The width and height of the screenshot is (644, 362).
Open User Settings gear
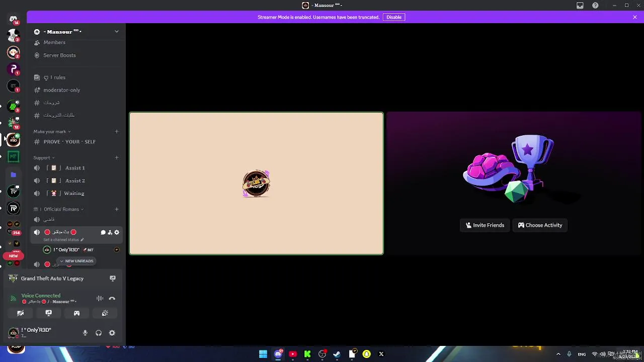pyautogui.click(x=112, y=333)
